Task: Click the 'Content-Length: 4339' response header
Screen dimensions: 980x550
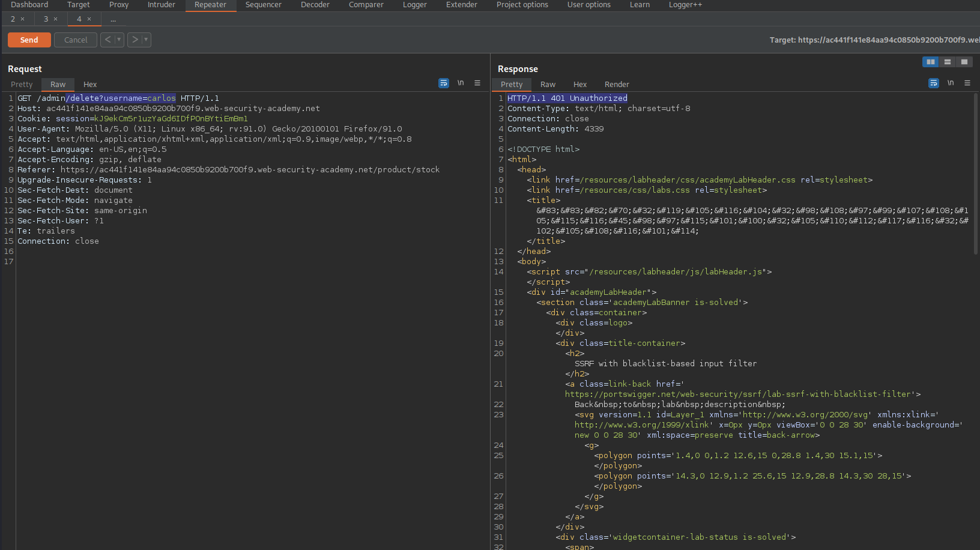Action: tap(555, 128)
